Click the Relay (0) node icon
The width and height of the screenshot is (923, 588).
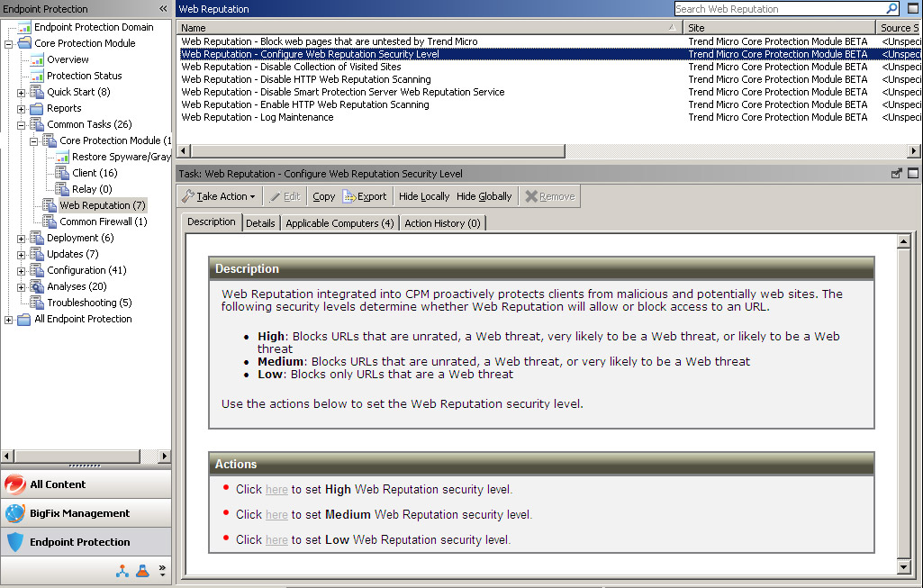click(62, 189)
